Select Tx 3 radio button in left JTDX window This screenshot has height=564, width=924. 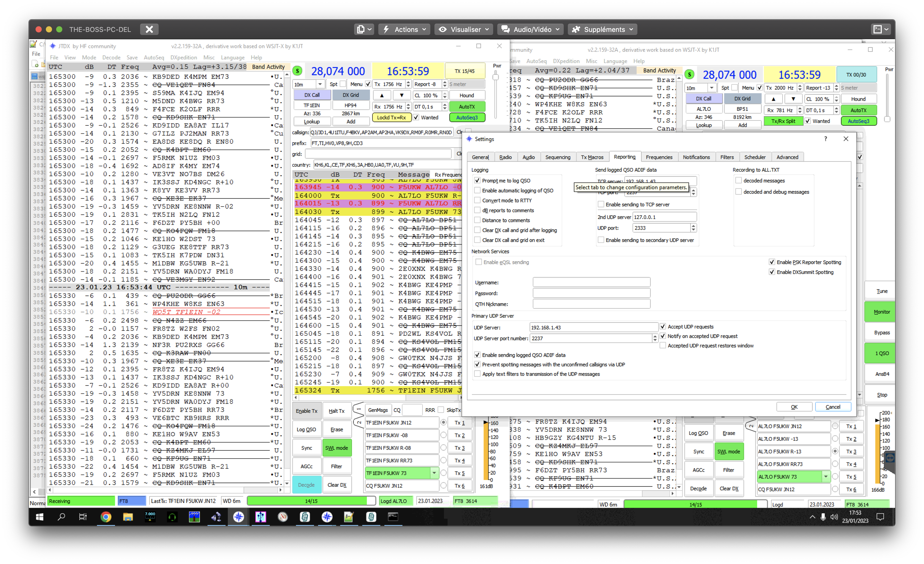point(443,448)
